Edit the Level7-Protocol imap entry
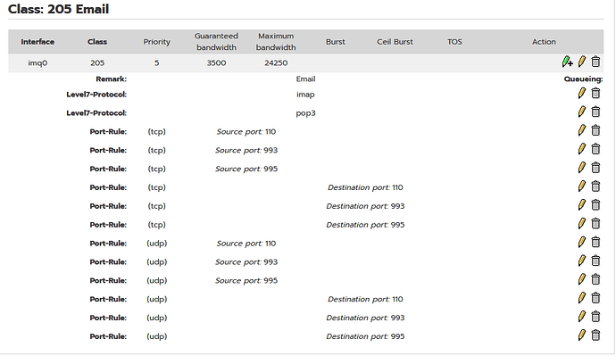This screenshot has width=616, height=364. tap(582, 93)
